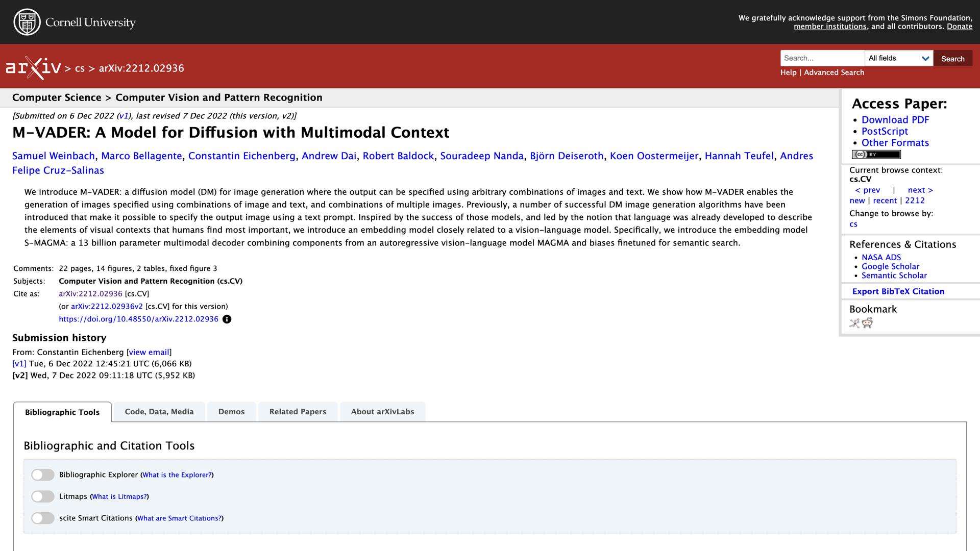Switch to the Code, Data, Media tab
Image resolution: width=980 pixels, height=551 pixels.
pyautogui.click(x=159, y=412)
